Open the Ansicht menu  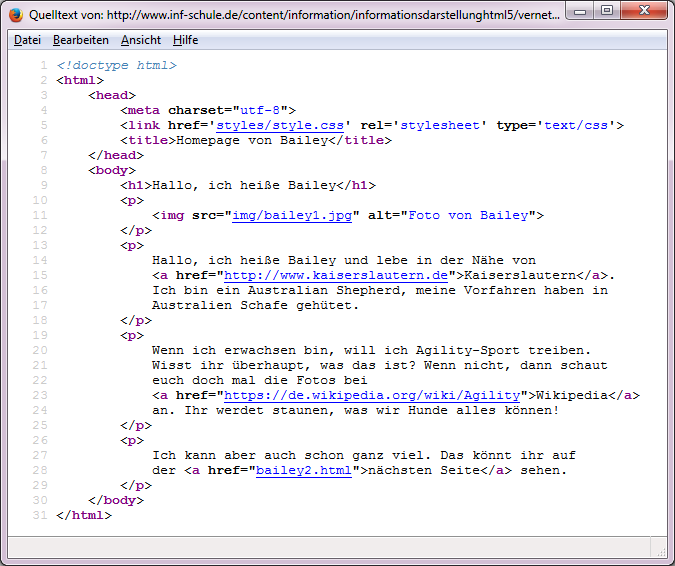coord(141,40)
